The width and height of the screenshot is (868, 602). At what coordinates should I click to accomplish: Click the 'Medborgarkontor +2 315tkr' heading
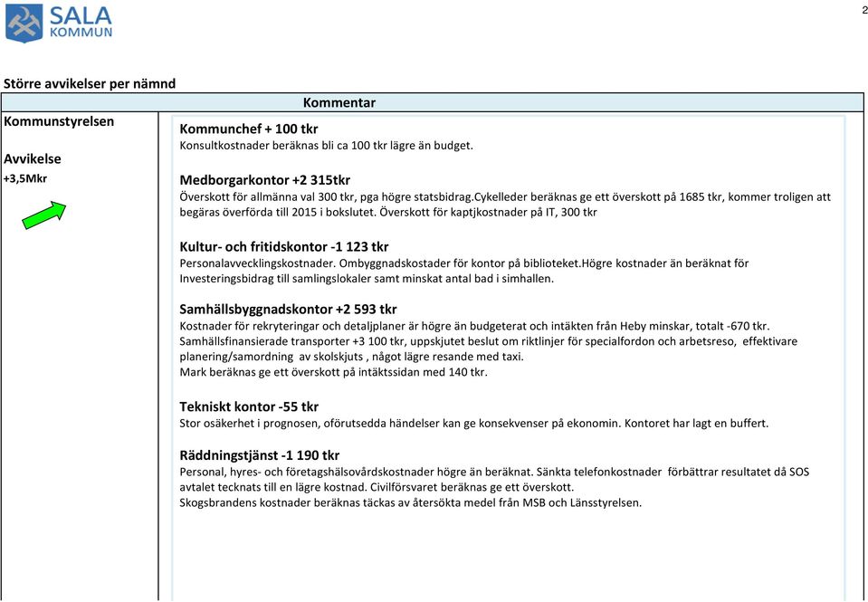[x=264, y=180]
